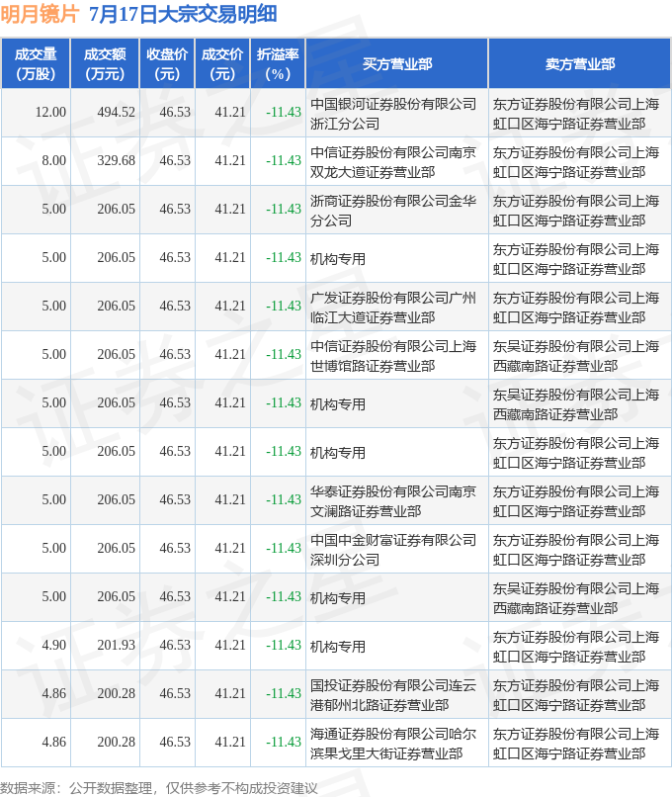This screenshot has height=797, width=672.
Task: Select the 成交量(万股) column header
Action: click(36, 64)
